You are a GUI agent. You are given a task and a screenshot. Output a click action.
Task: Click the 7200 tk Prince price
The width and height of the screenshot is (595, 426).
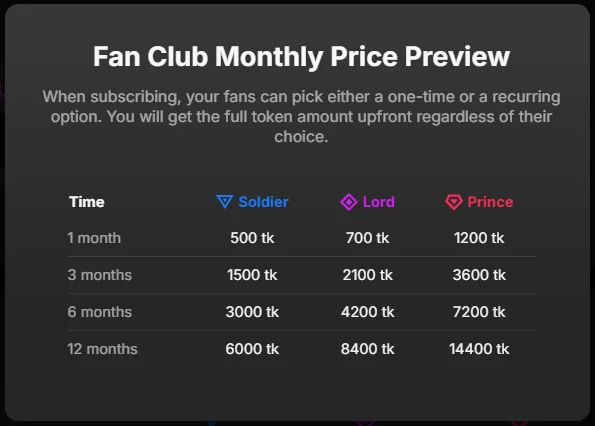tap(479, 312)
